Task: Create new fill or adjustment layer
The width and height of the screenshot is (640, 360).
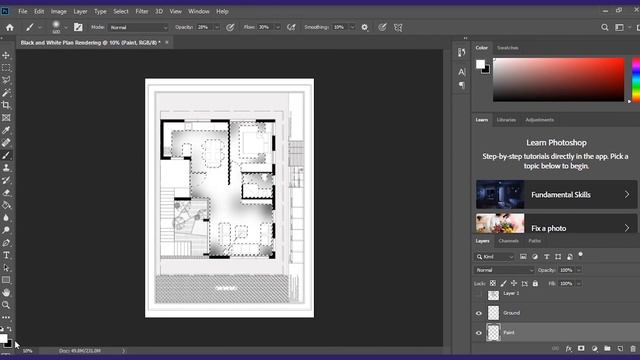Action: pos(594,349)
